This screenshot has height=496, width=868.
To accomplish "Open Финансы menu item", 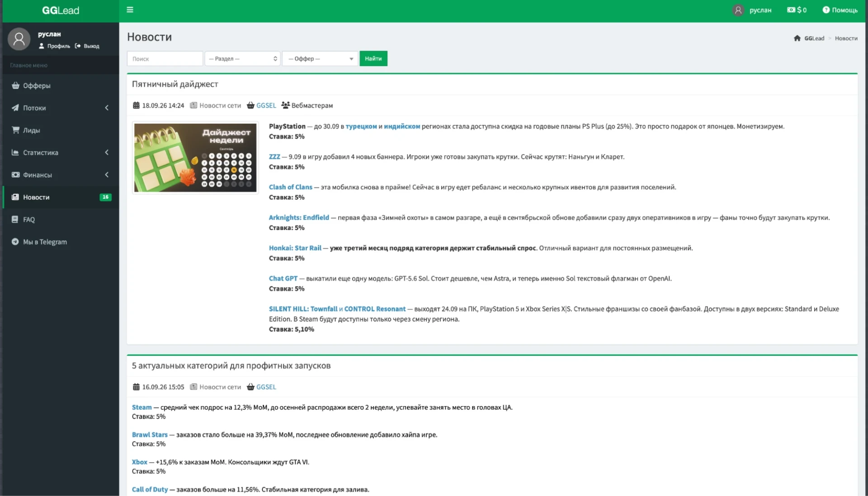I will point(38,175).
